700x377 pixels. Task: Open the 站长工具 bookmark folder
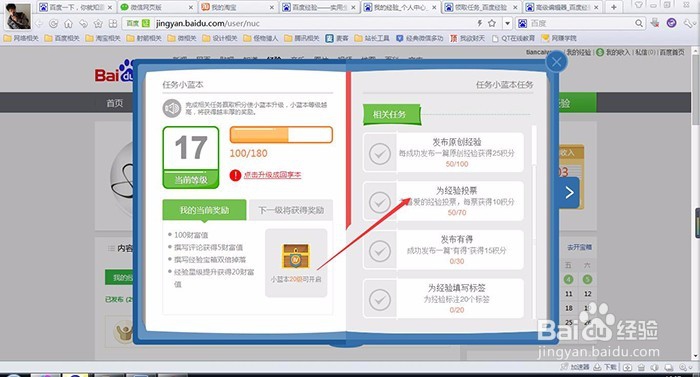coord(372,38)
